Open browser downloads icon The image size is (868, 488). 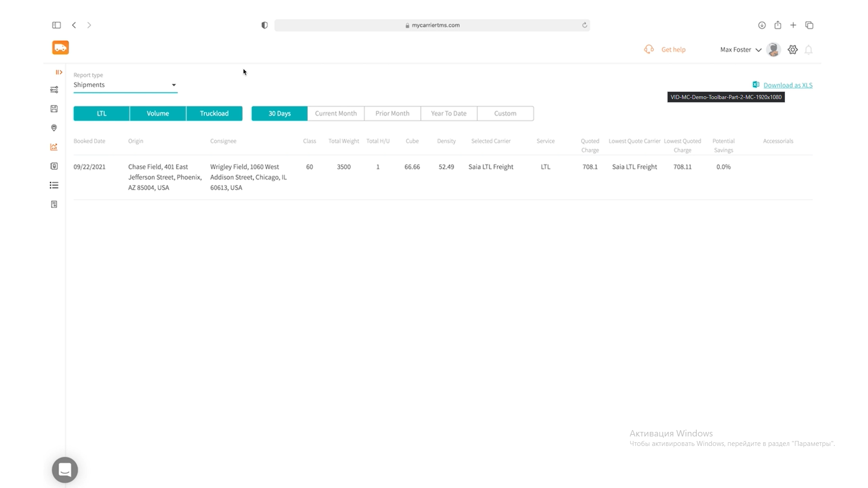coord(762,25)
